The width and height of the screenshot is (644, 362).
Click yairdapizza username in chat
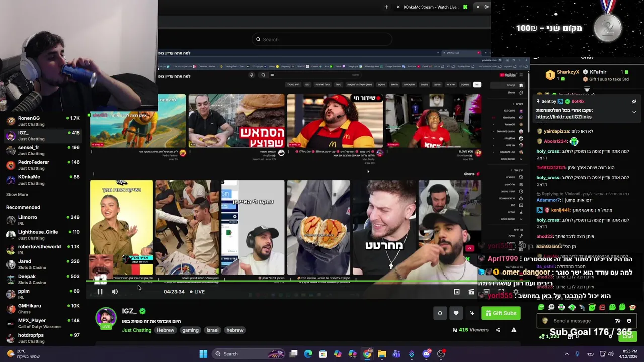557,131
